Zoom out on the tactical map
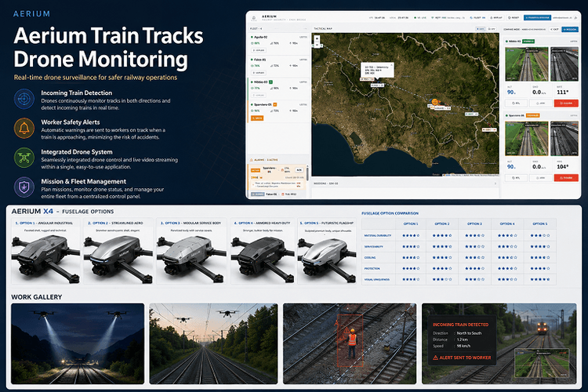 click(317, 45)
